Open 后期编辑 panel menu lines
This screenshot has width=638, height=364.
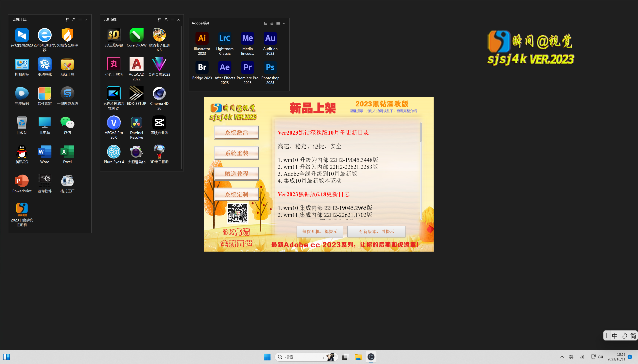tap(172, 20)
